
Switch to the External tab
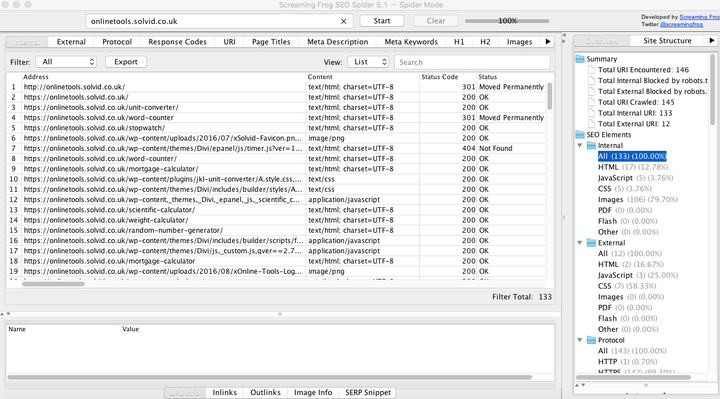[x=71, y=42]
